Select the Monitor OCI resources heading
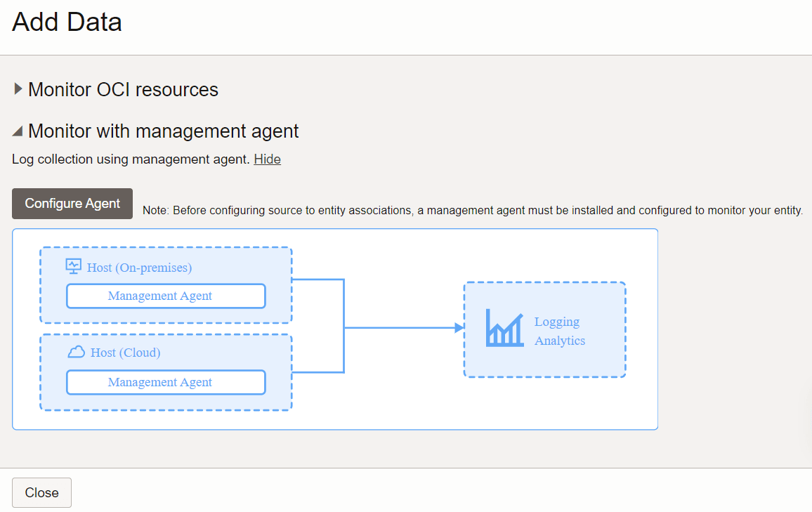Screen dimensions: 812x512 (x=123, y=89)
